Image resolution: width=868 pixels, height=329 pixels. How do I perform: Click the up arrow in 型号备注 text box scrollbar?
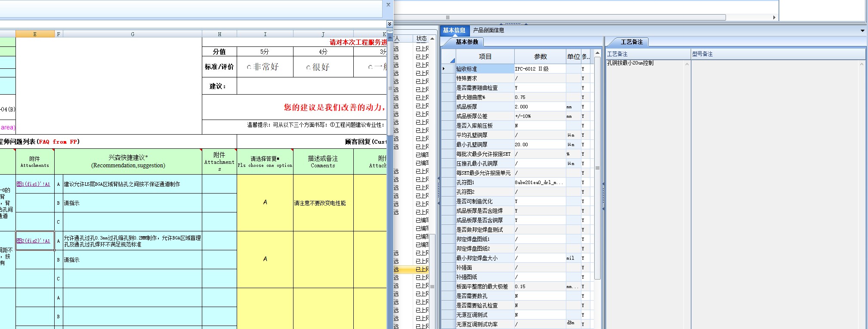pos(862,64)
